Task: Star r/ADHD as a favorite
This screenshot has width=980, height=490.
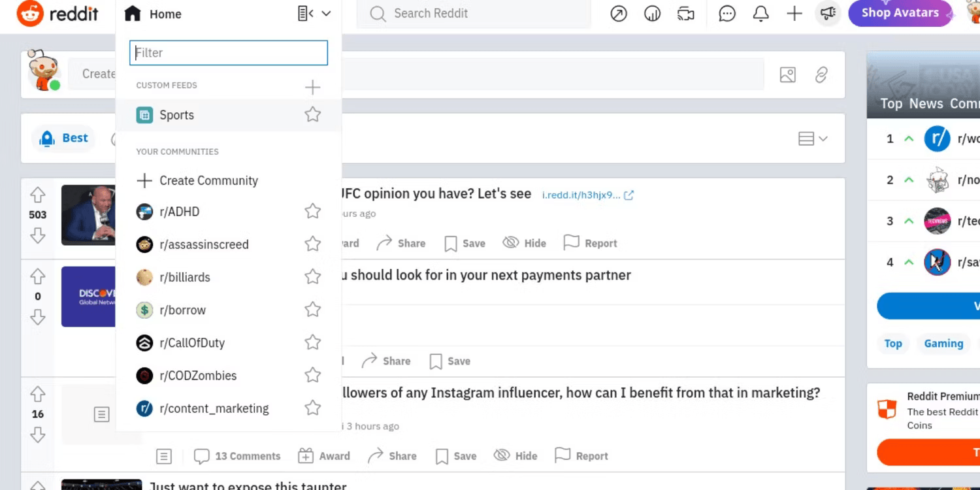Action: pyautogui.click(x=313, y=212)
